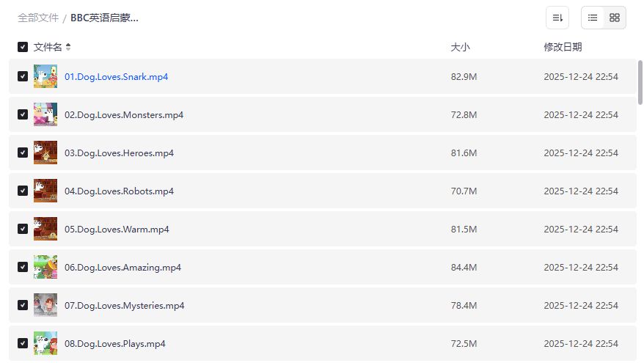Uncheck the 05.Dog.Loves.Warm.mp4 checkbox
Image resolution: width=644 pixels, height=363 pixels.
pos(23,229)
